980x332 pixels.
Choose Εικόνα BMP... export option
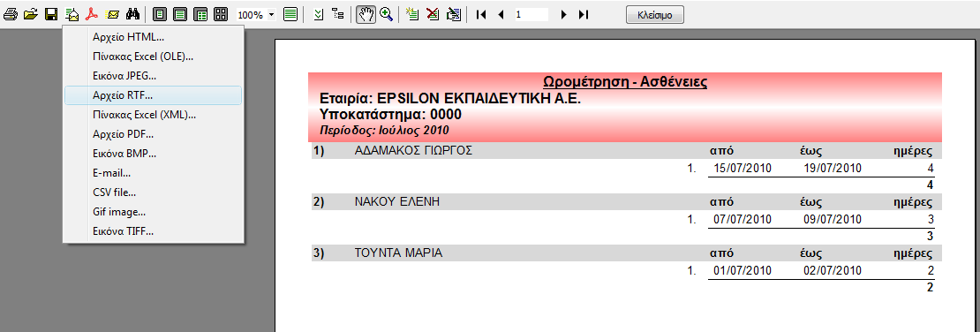pos(153,153)
